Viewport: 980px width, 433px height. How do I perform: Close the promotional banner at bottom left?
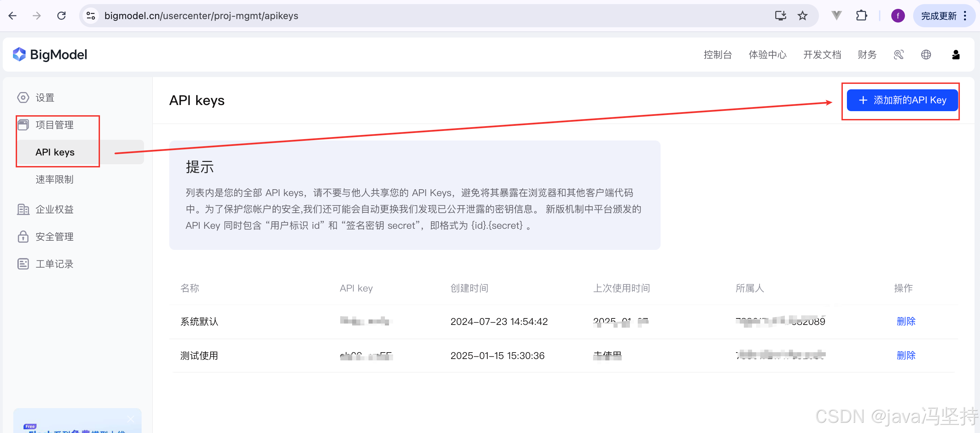(x=130, y=419)
